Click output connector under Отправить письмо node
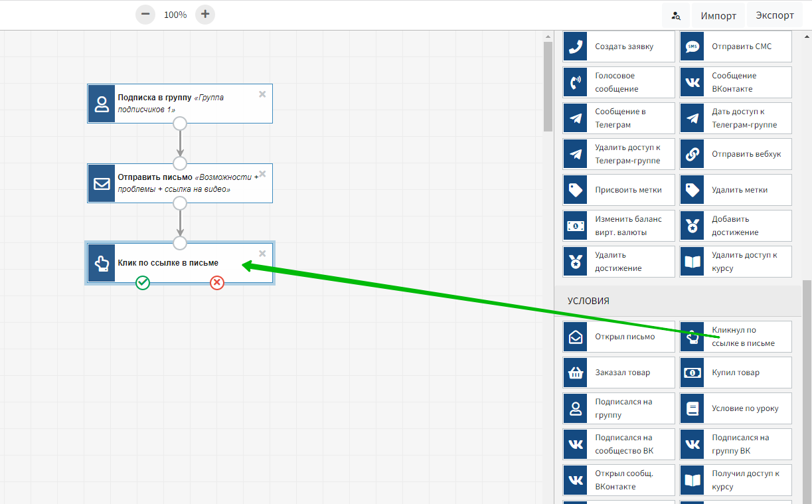 click(x=180, y=203)
